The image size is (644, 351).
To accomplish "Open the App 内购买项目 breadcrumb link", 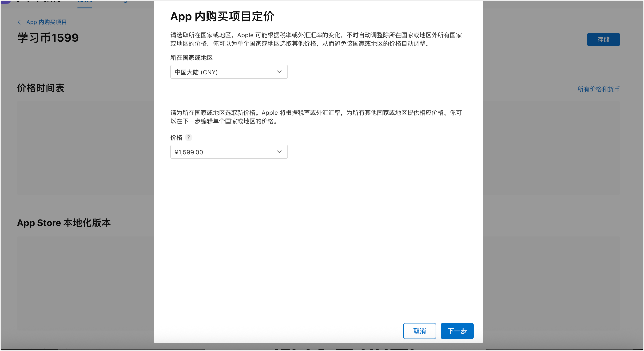I will point(47,22).
